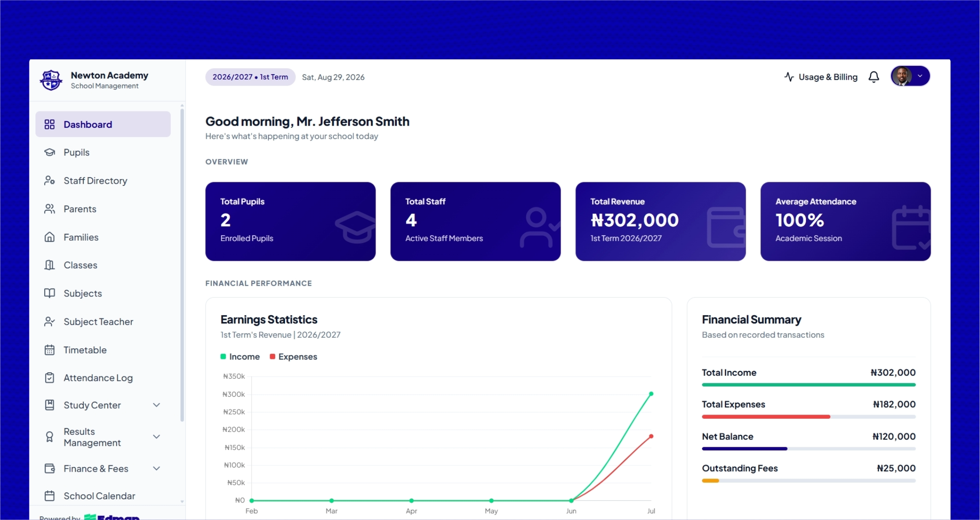
Task: Open the Total Staff overview card
Action: [x=476, y=221]
